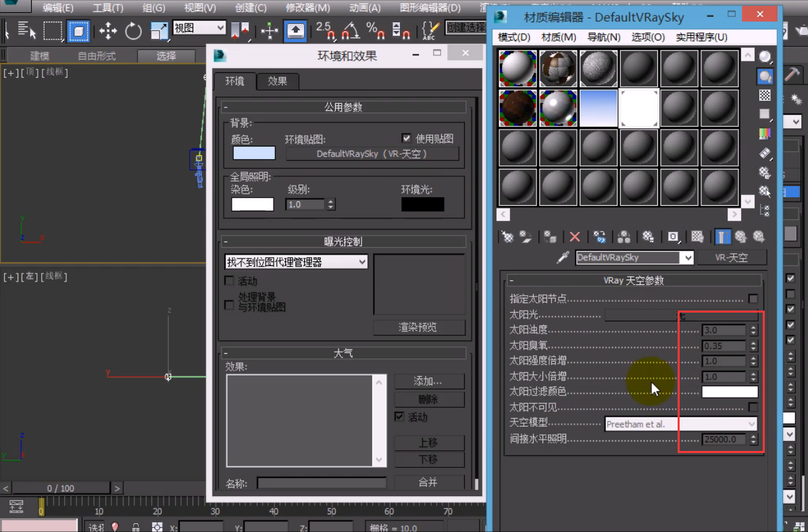Expand the exposure control type dropdown
Viewport: 808px width, 532px height.
click(296, 262)
